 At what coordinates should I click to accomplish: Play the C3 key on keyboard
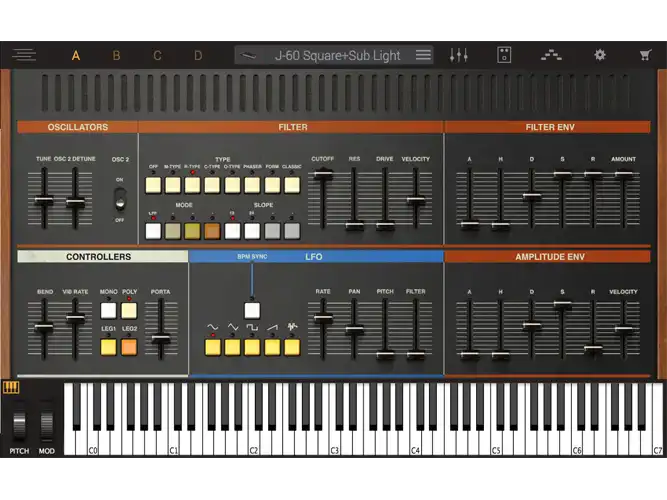pos(334,443)
